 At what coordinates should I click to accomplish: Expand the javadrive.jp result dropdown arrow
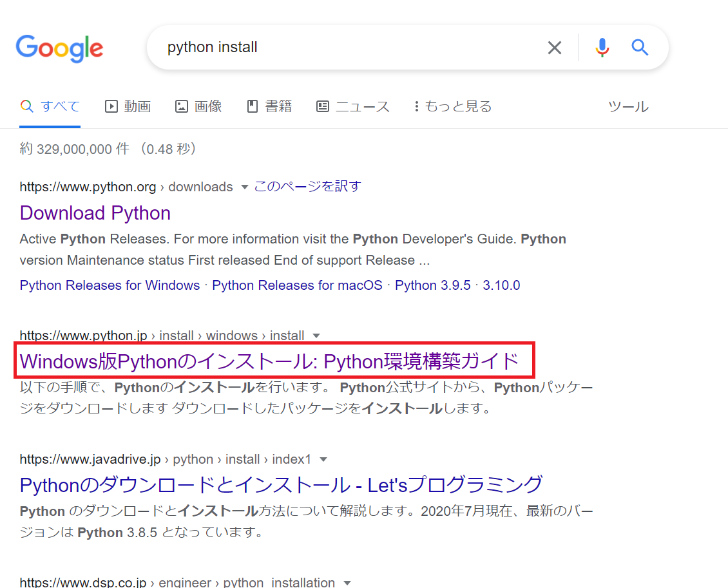(323, 459)
